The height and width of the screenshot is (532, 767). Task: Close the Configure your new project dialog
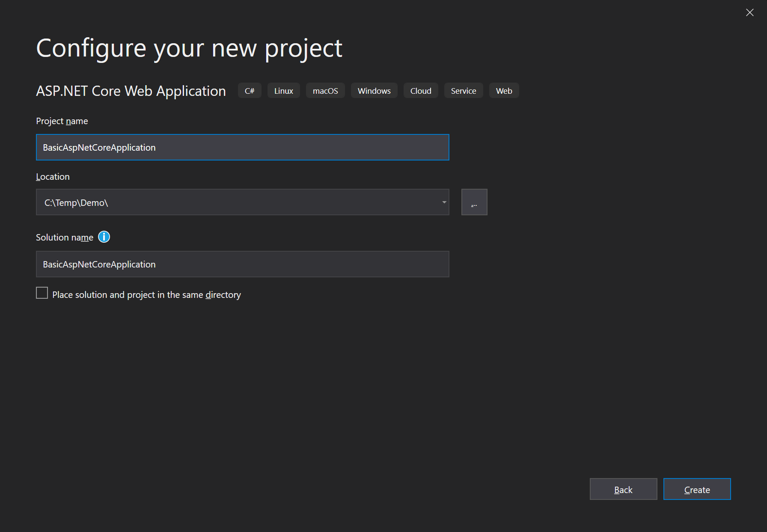pyautogui.click(x=749, y=13)
